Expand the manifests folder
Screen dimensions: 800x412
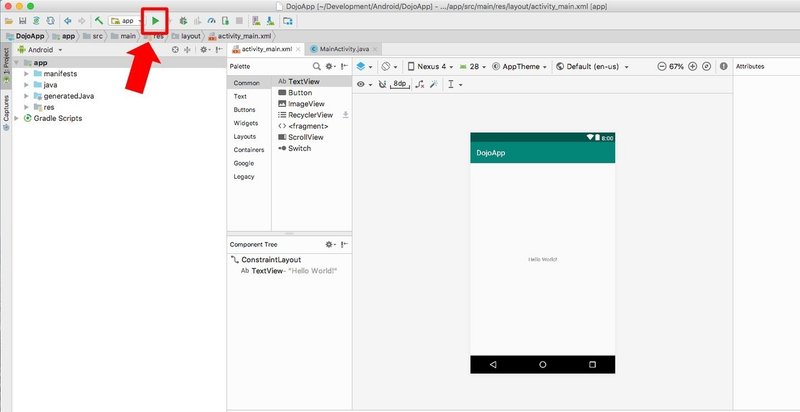27,74
